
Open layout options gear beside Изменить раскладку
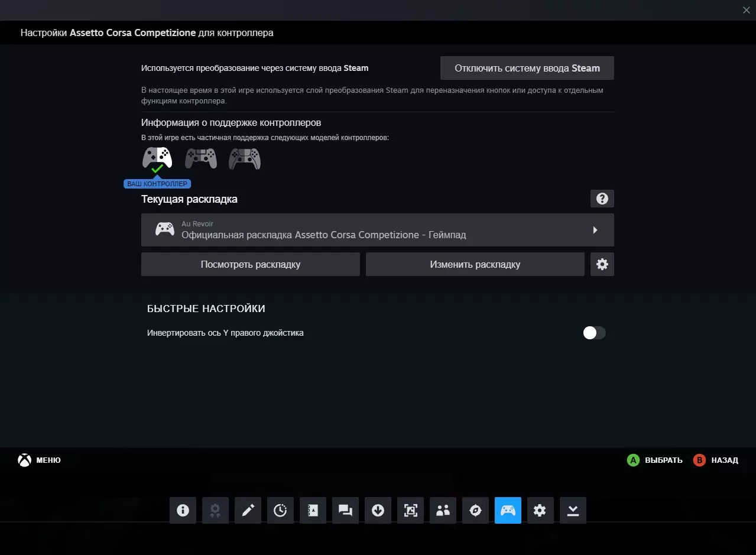click(602, 264)
